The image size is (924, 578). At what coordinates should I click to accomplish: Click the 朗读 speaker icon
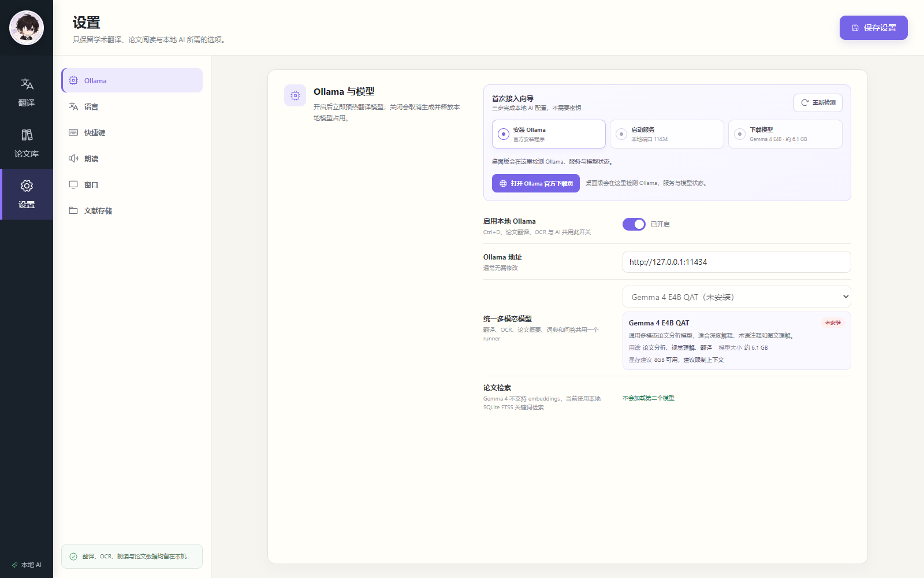point(73,158)
